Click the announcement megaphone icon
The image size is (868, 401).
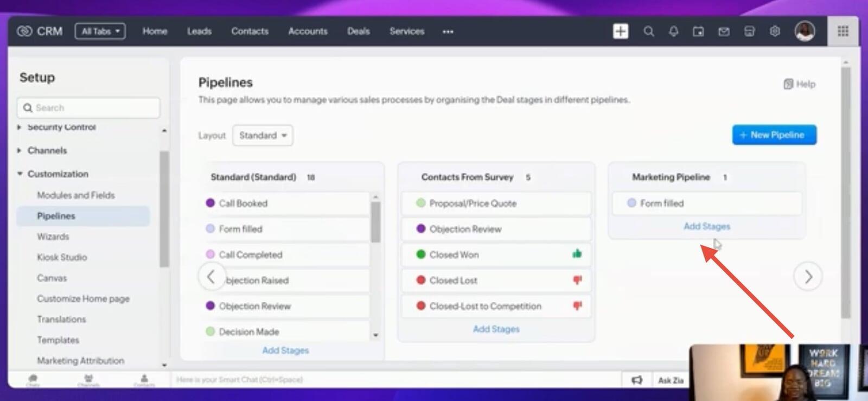pyautogui.click(x=637, y=380)
